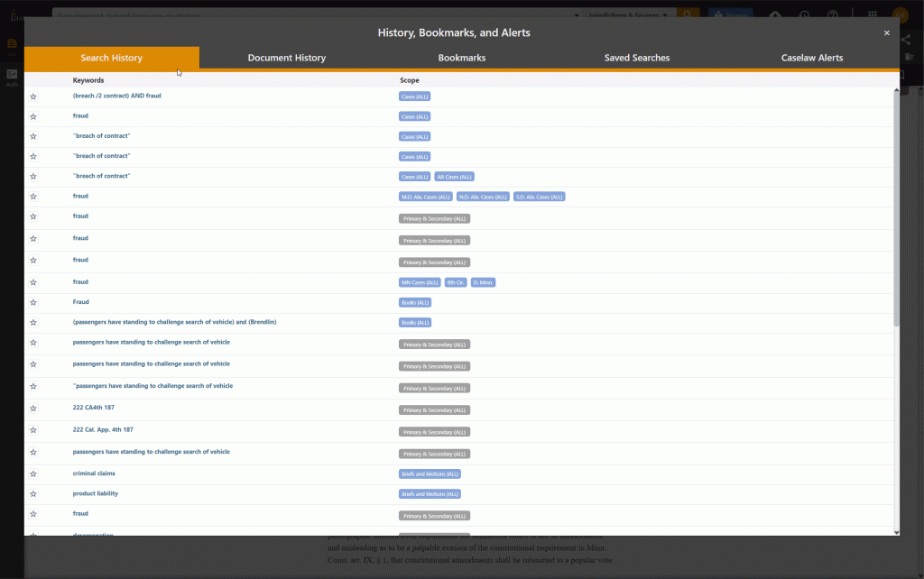
Task: Open help via the question mark icon
Action: tap(833, 15)
